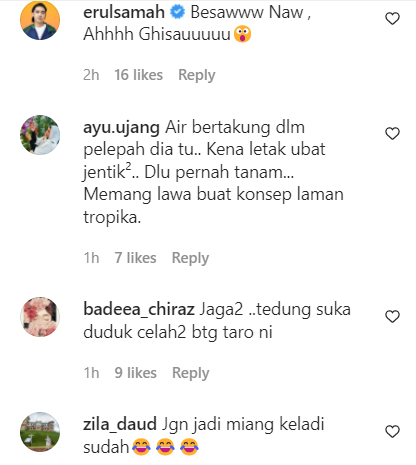Tap the heart on badeea_chiraz's comment
The image size is (416, 465).
click(x=392, y=316)
